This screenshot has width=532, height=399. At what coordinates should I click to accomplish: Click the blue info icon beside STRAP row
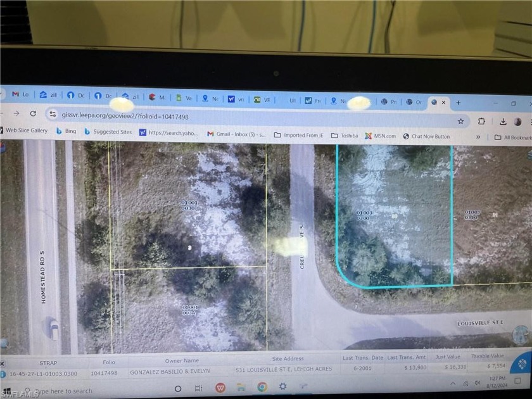click(3, 374)
